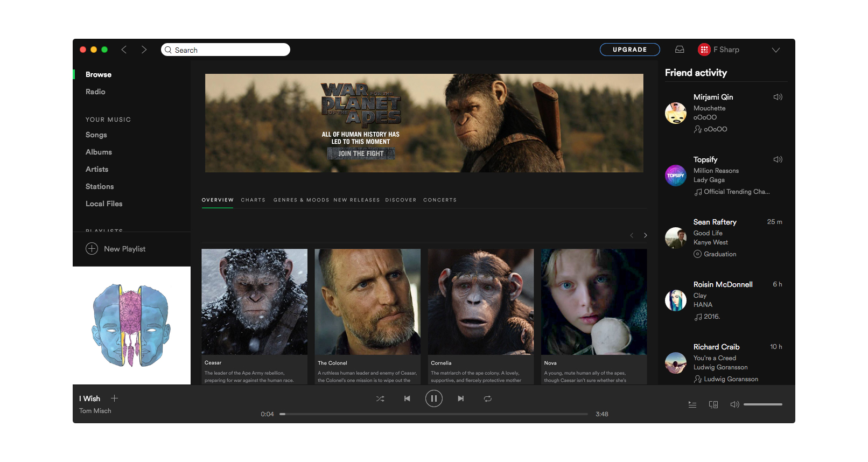Click the playlist note icon beside Official Trending
Image resolution: width=868 pixels, height=462 pixels.
(x=698, y=192)
